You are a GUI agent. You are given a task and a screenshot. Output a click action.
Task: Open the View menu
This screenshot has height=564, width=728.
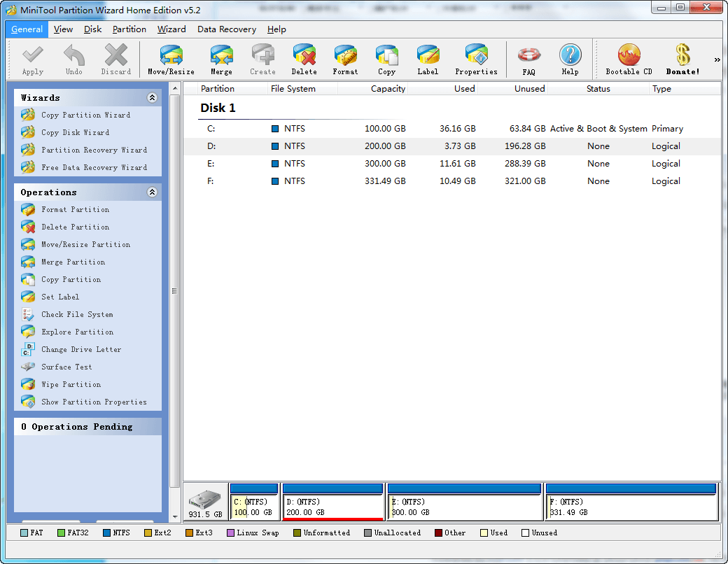click(63, 29)
